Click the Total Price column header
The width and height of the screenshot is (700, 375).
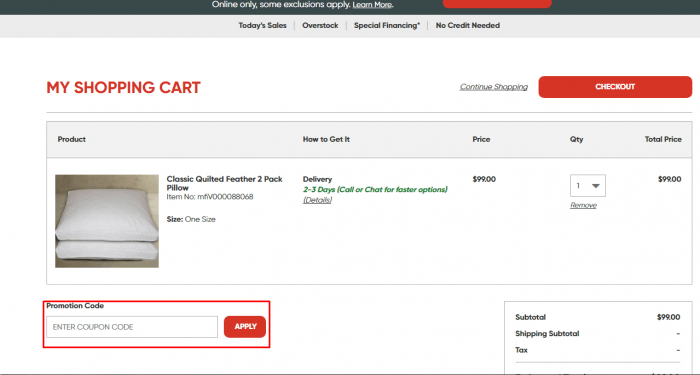click(x=663, y=139)
